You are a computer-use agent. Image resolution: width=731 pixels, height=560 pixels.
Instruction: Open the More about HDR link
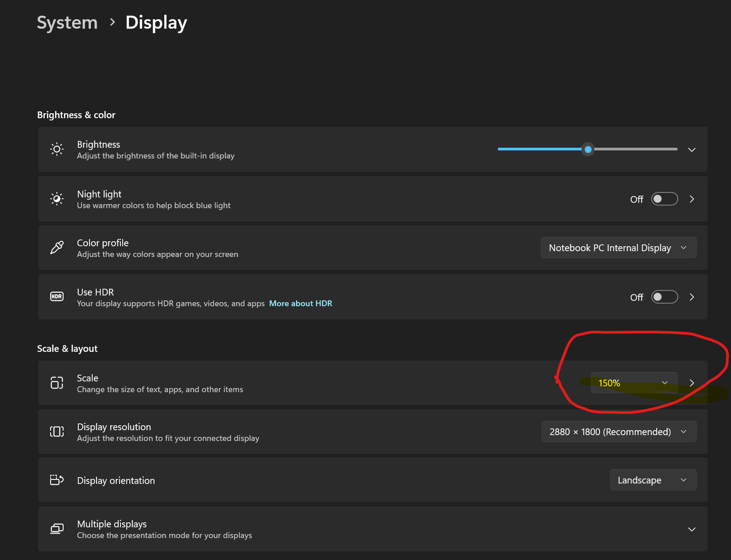(x=300, y=304)
